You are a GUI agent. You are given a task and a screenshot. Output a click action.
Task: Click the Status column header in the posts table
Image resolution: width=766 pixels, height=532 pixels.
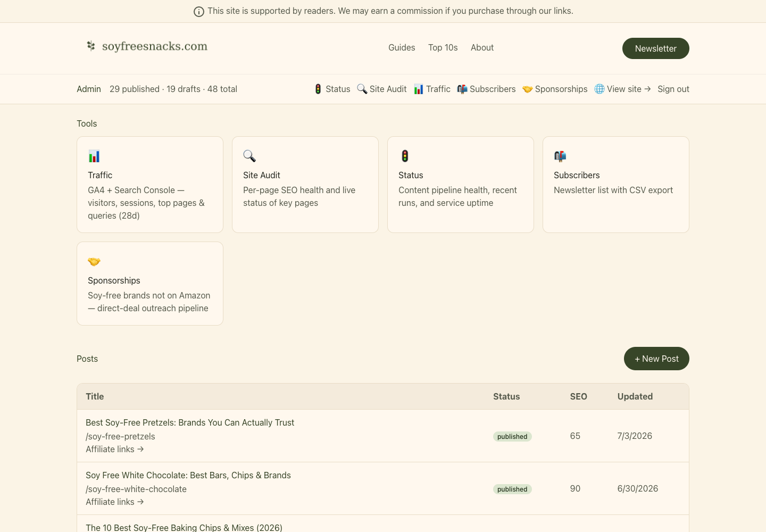tap(506, 396)
